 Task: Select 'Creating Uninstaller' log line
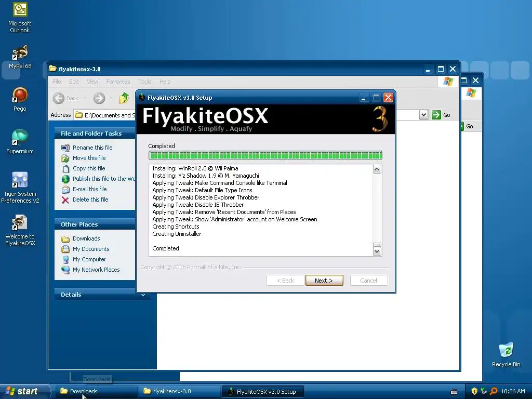pyautogui.click(x=177, y=234)
